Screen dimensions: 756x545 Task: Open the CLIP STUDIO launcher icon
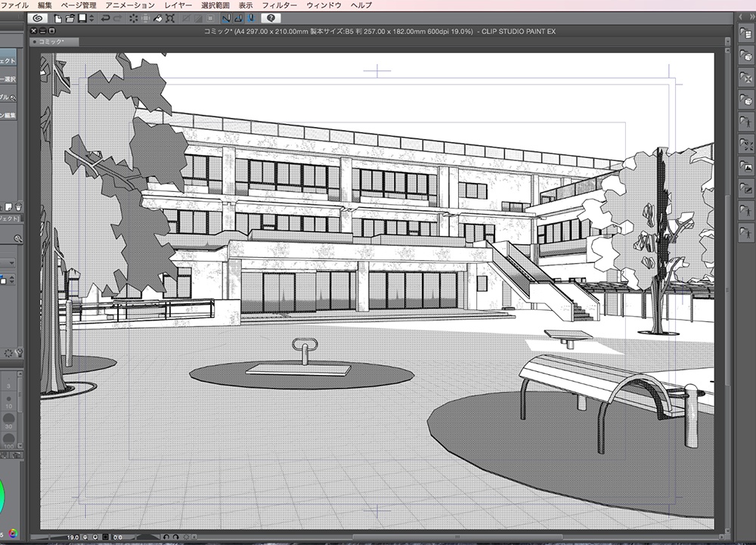point(38,18)
